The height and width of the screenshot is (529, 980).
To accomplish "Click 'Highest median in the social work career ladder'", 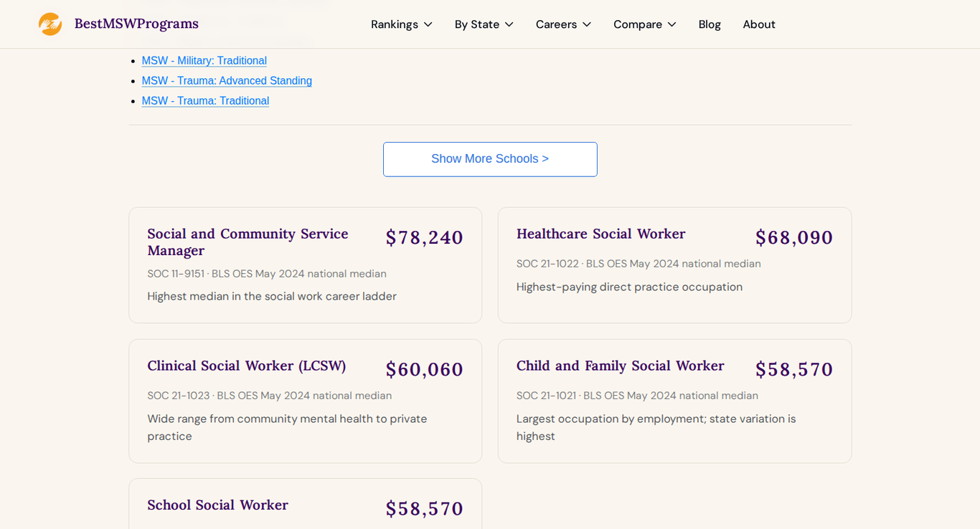I will click(x=272, y=296).
